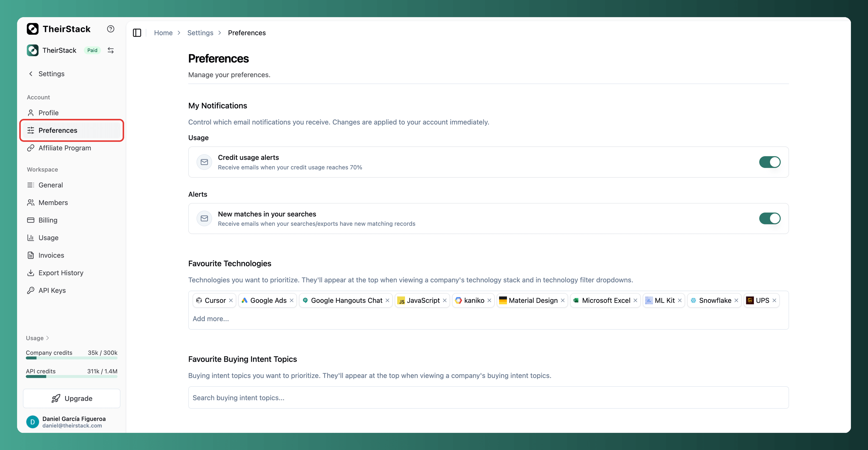Image resolution: width=868 pixels, height=450 pixels.
Task: Click the Upgrade button
Action: pyautogui.click(x=72, y=398)
